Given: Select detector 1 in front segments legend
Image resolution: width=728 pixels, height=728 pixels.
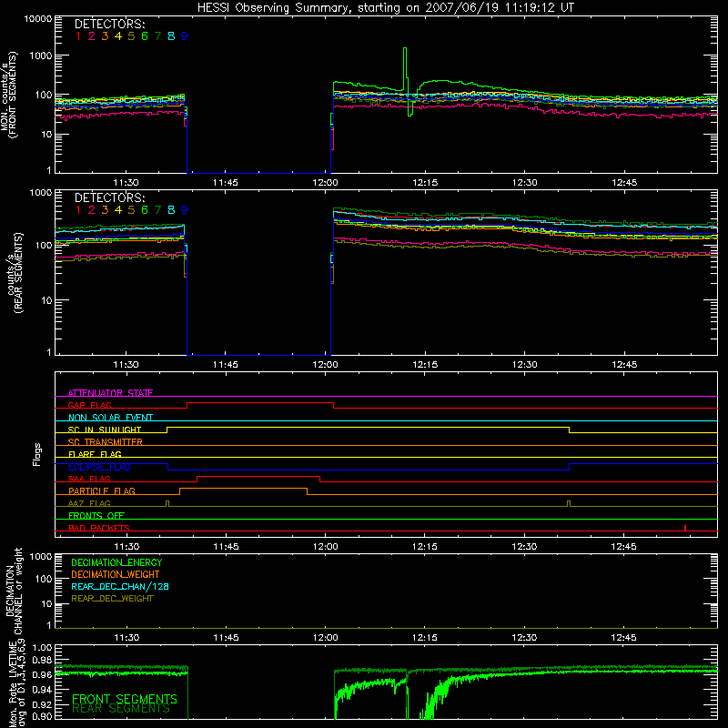Looking at the screenshot, I should [78, 36].
